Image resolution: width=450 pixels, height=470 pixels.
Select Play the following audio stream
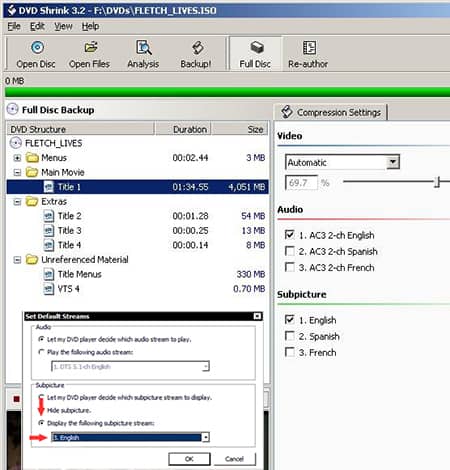(41, 352)
